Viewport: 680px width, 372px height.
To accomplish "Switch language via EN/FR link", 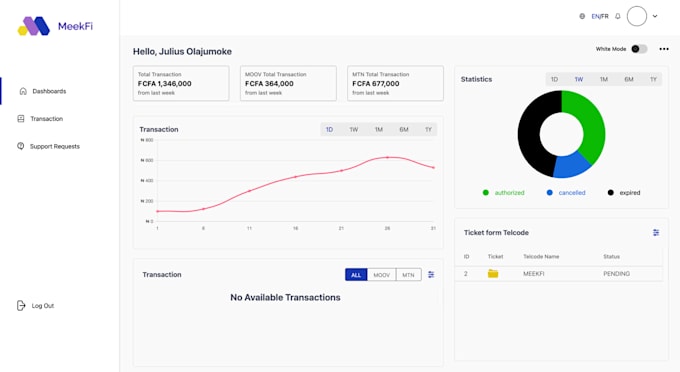I will click(600, 16).
